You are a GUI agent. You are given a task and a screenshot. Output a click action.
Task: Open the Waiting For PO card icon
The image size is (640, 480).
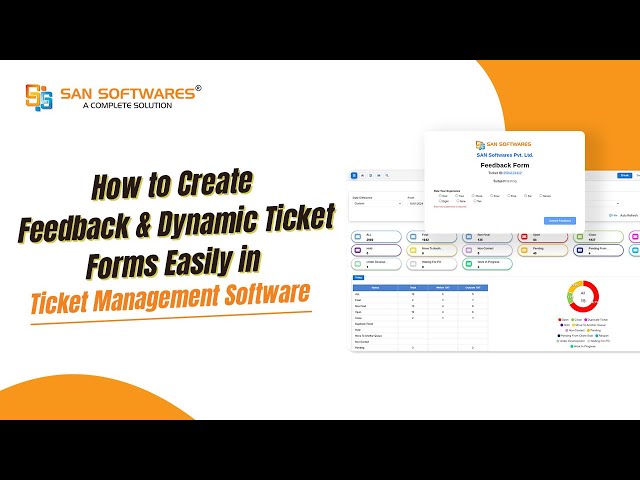[x=413, y=264]
